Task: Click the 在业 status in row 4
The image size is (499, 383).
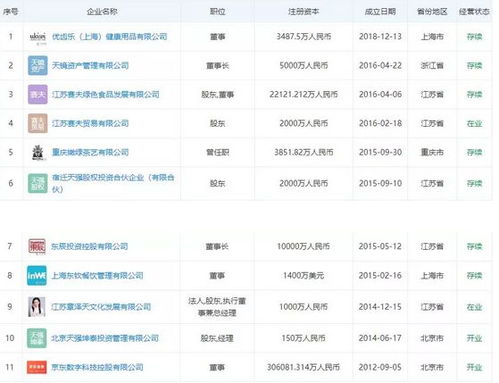Action: pos(474,124)
